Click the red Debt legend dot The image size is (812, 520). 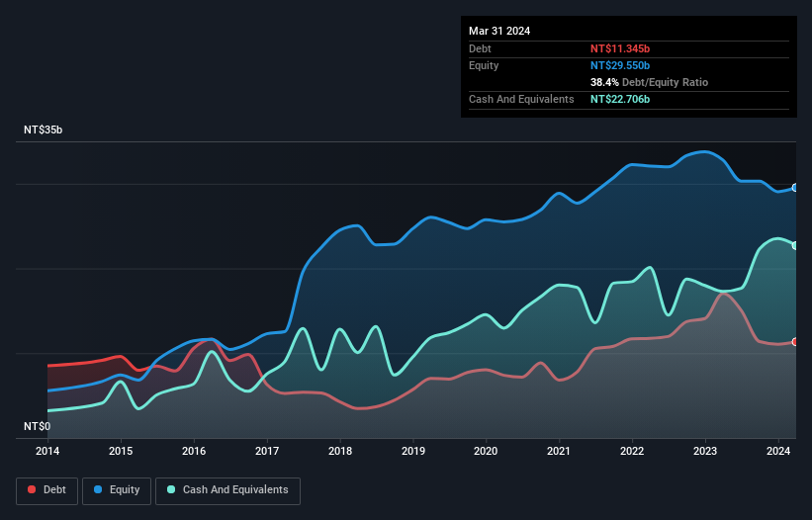(x=32, y=489)
